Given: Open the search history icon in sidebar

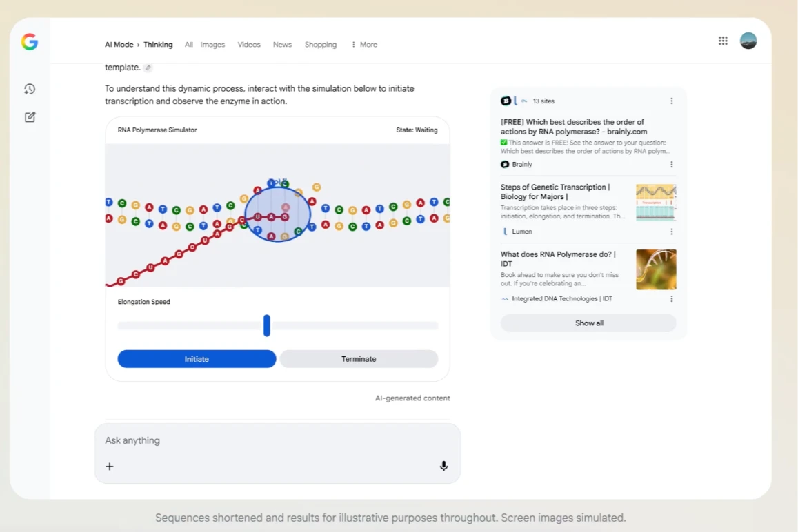Looking at the screenshot, I should click(30, 89).
